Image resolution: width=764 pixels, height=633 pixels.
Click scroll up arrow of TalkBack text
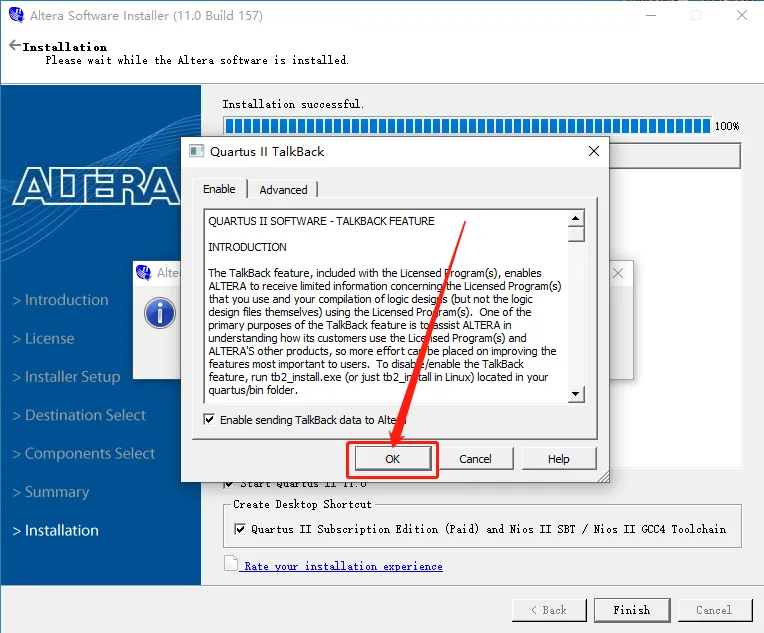576,218
